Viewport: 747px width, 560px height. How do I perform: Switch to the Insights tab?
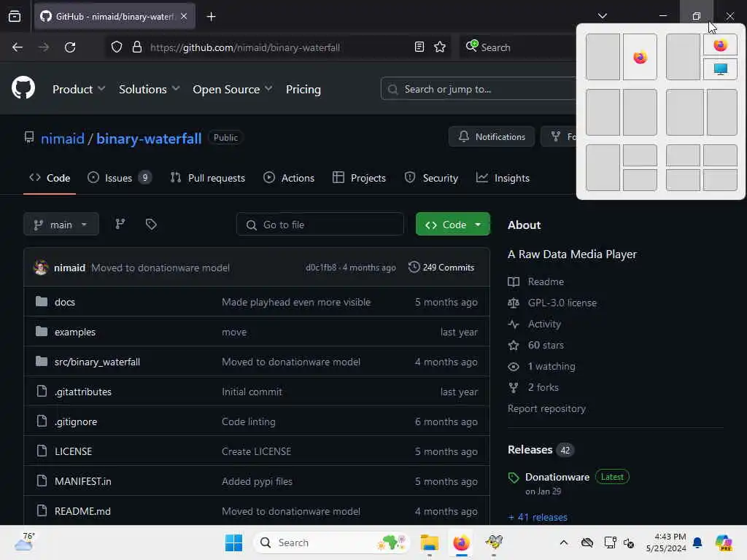503,178
